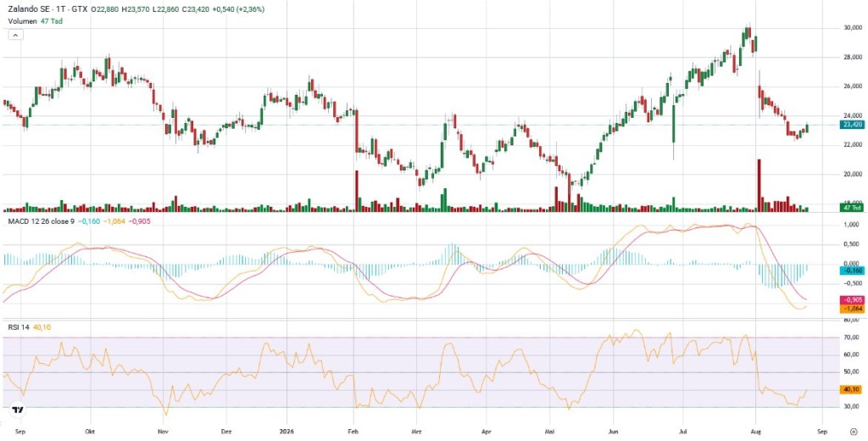Click the green 47 Tsd value beside Volumen
Viewport: 868px width, 441px height.
point(50,21)
